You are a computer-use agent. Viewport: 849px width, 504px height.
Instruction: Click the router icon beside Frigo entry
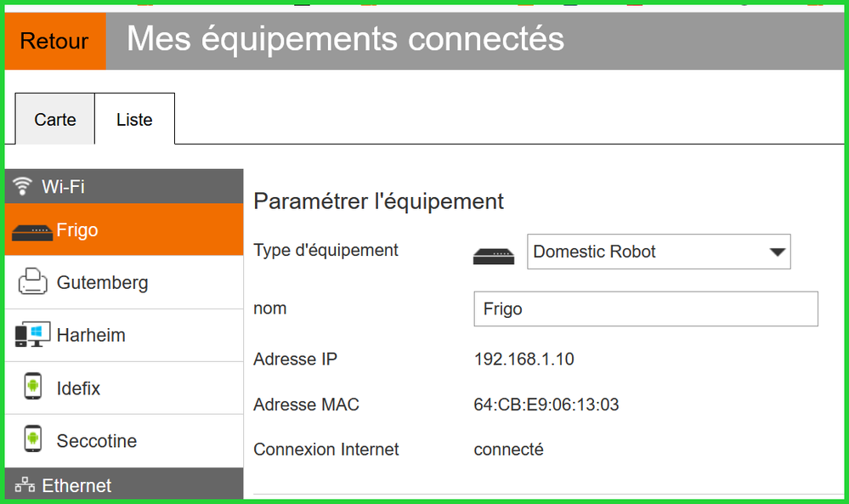click(x=32, y=231)
